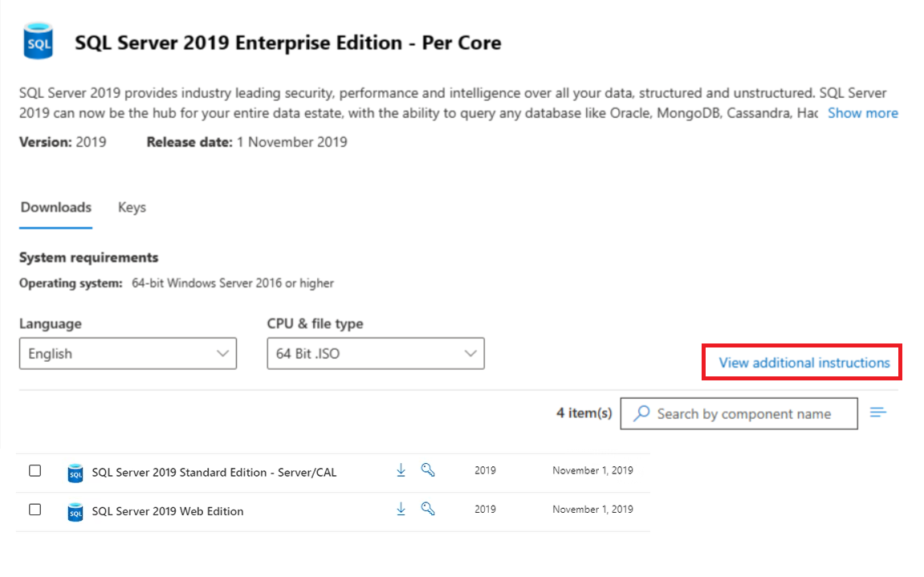Click the Standard Edition row SQL icon
The image size is (924, 577).
(x=75, y=473)
